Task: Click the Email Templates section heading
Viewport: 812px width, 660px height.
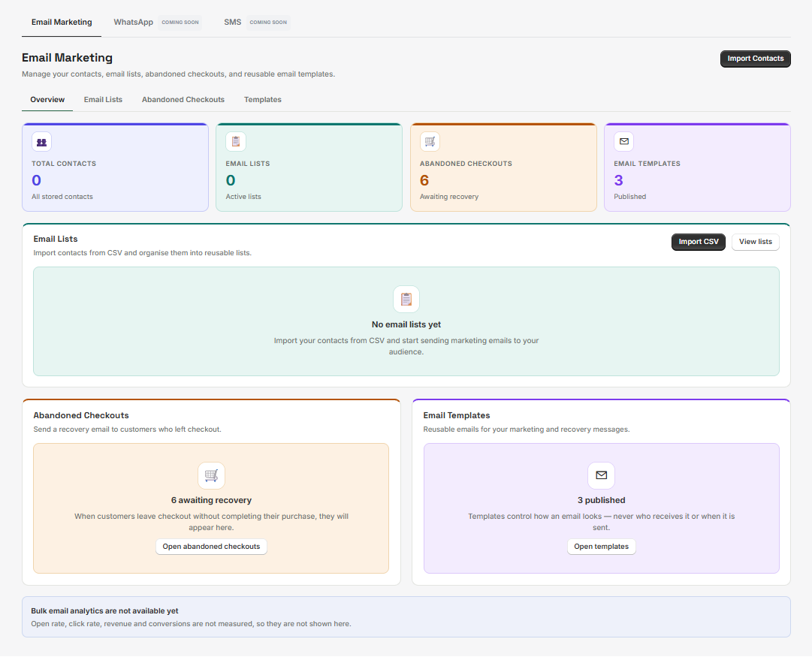Action: coord(456,417)
